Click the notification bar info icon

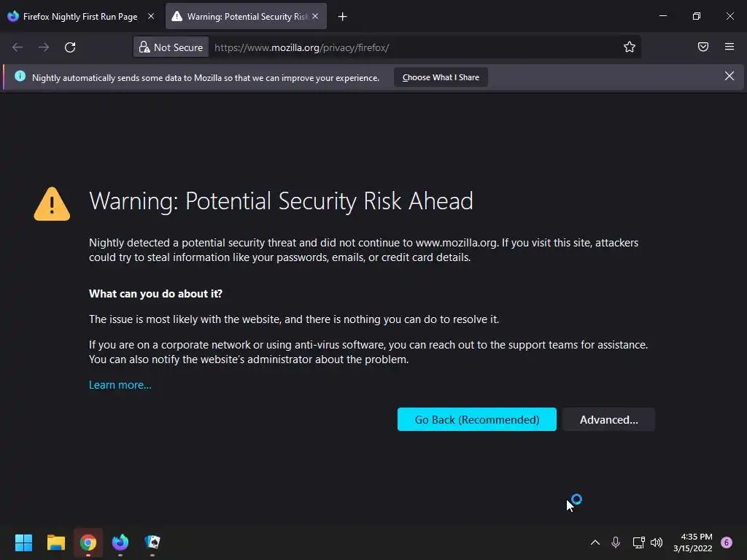tap(20, 76)
